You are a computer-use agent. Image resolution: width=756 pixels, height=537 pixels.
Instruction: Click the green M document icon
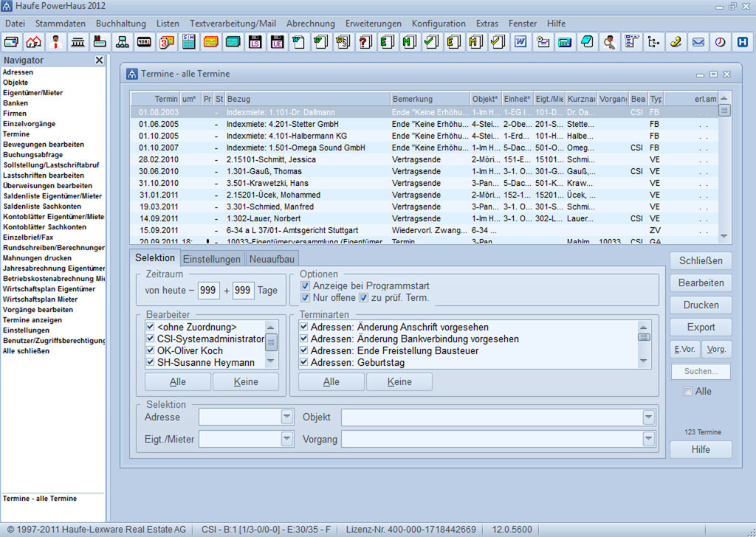pos(410,42)
